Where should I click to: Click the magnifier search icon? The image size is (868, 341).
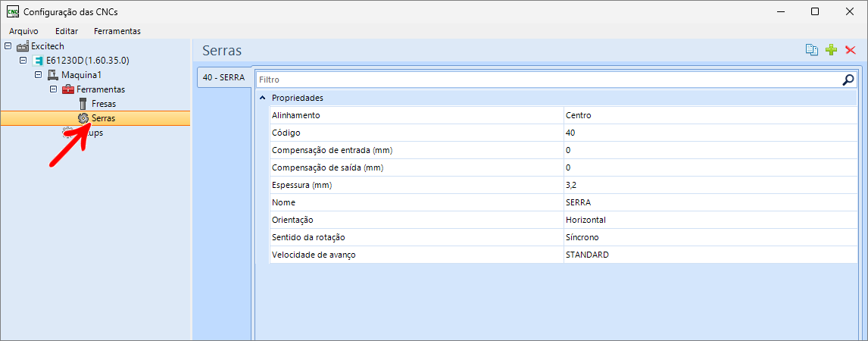point(848,79)
